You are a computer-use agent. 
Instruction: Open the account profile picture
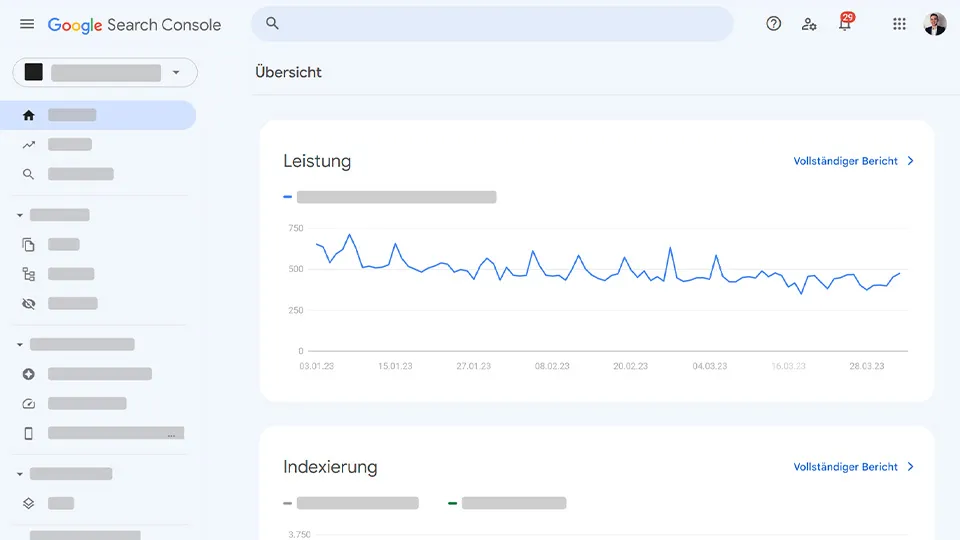tap(935, 24)
